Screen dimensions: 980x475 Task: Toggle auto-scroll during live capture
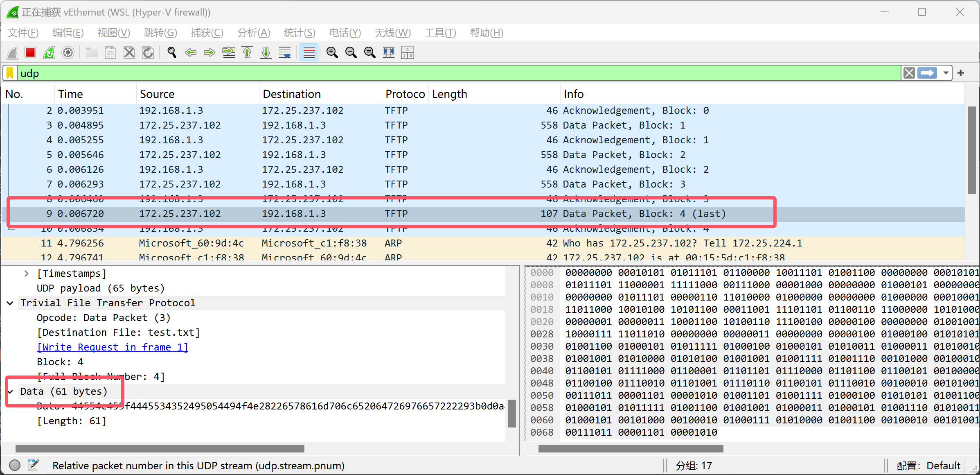pos(285,52)
